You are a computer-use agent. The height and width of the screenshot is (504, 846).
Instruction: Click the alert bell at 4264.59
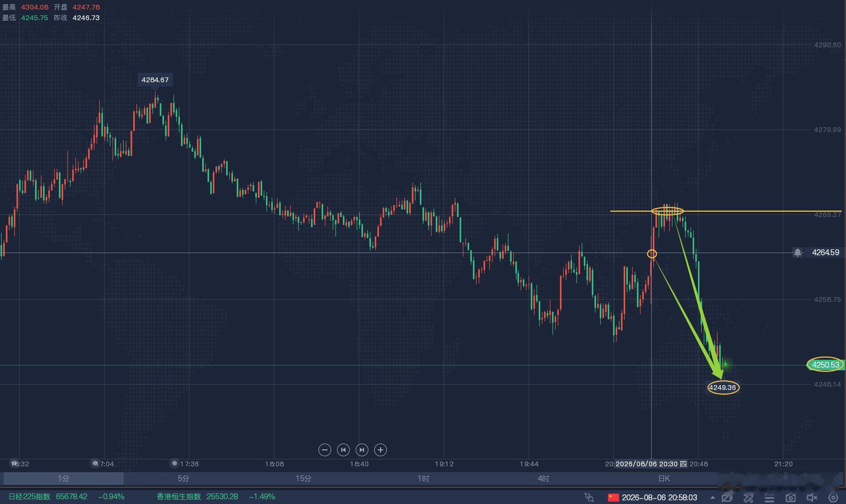(x=798, y=253)
